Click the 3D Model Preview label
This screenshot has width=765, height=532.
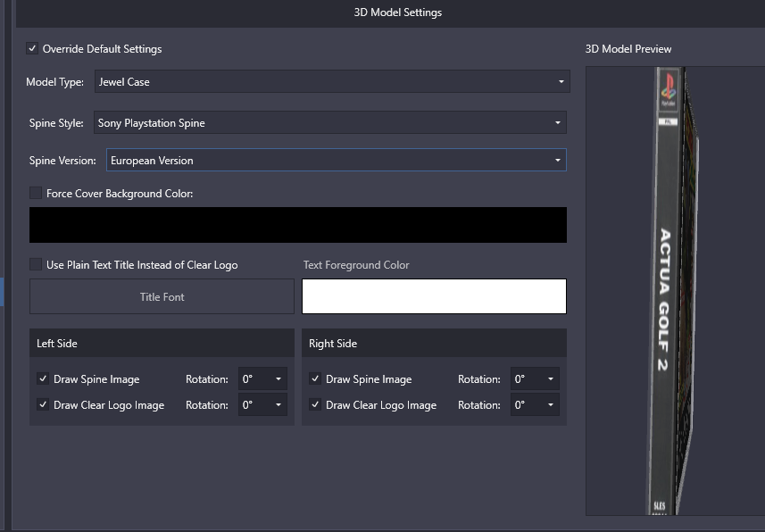[628, 49]
